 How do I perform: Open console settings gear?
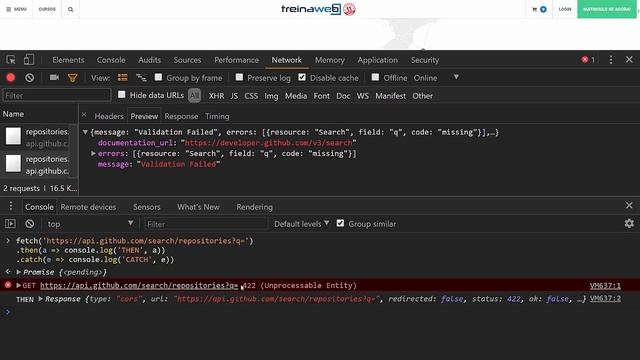(x=629, y=223)
